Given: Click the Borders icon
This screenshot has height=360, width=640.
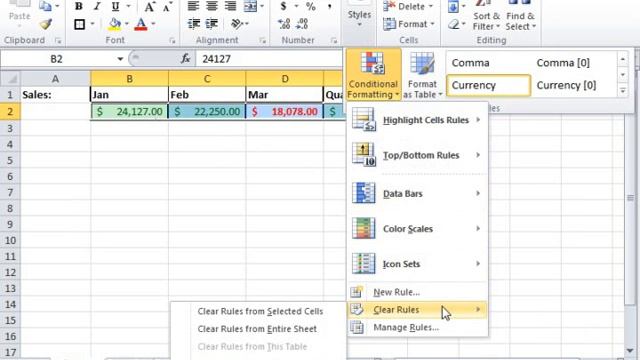Looking at the screenshot, I should tap(80, 24).
